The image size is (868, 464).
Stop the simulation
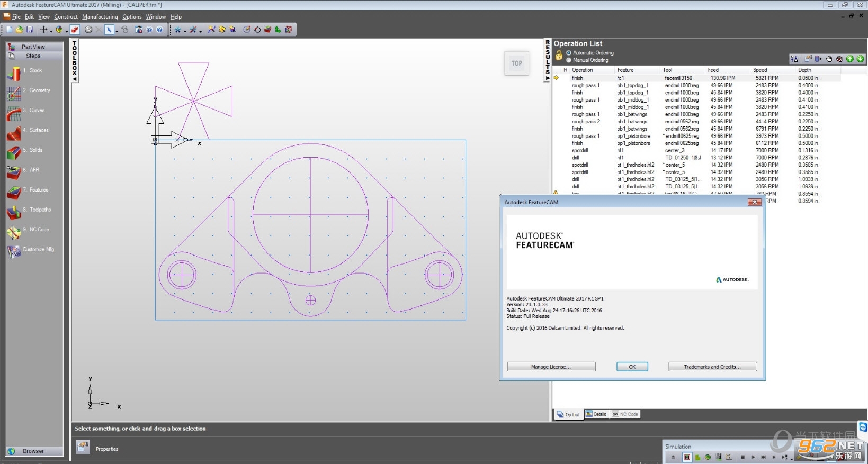[742, 457]
